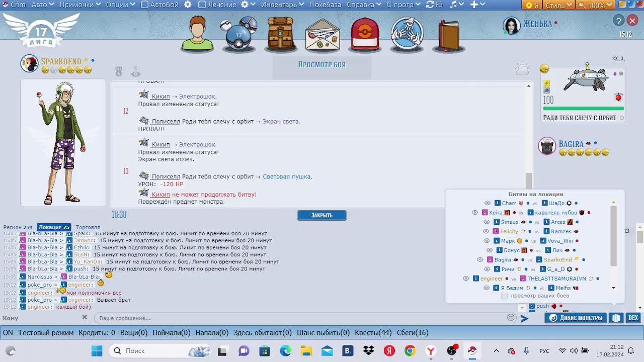Click the weather cloud icon

click(x=522, y=69)
